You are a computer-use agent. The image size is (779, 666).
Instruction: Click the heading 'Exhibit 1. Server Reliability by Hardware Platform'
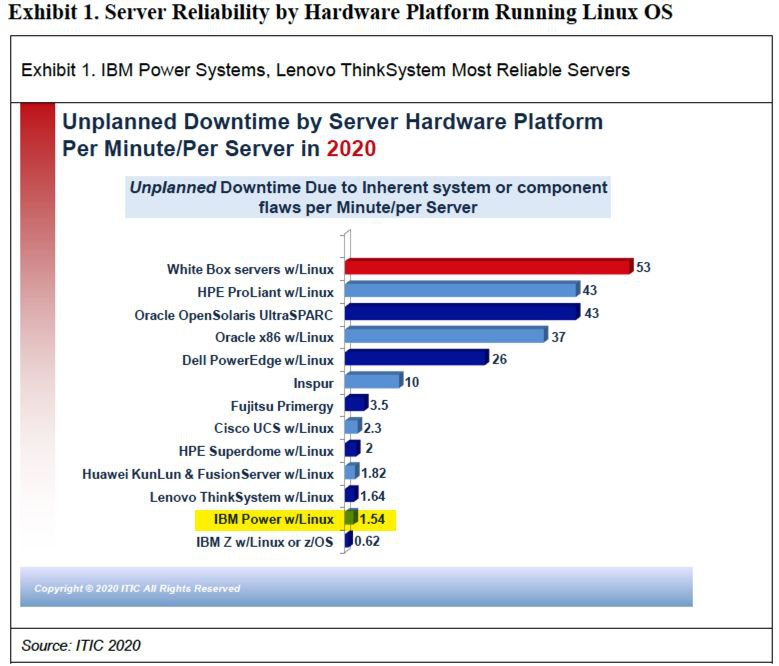[249, 12]
